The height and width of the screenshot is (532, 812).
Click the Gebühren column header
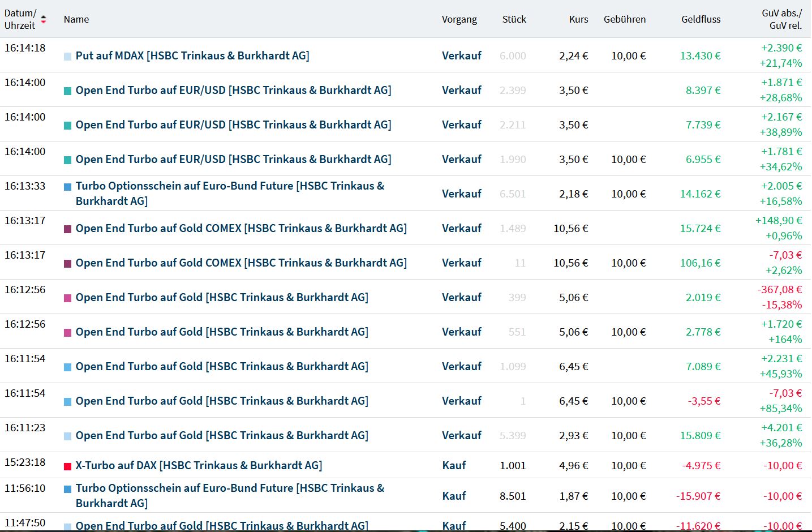[624, 19]
